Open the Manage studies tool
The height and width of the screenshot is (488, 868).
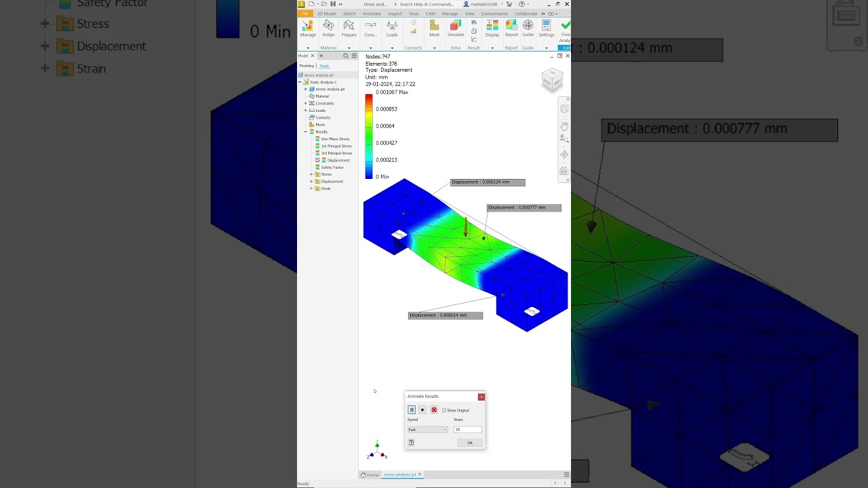(308, 28)
